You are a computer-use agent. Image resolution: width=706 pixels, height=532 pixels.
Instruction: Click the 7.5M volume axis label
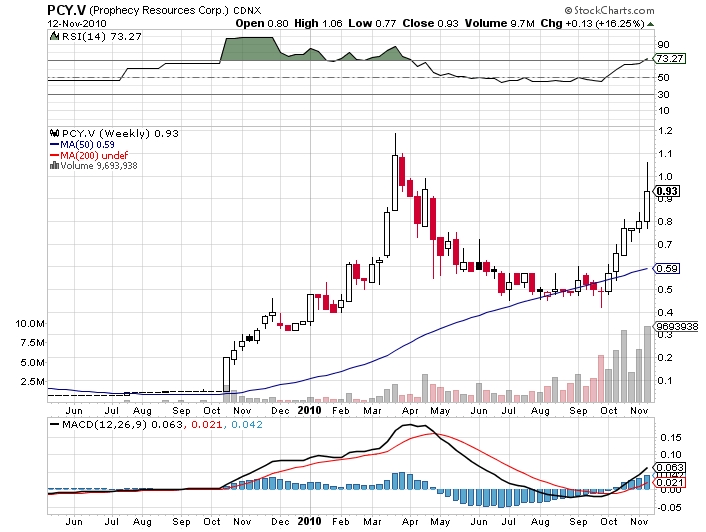pyautogui.click(x=32, y=343)
